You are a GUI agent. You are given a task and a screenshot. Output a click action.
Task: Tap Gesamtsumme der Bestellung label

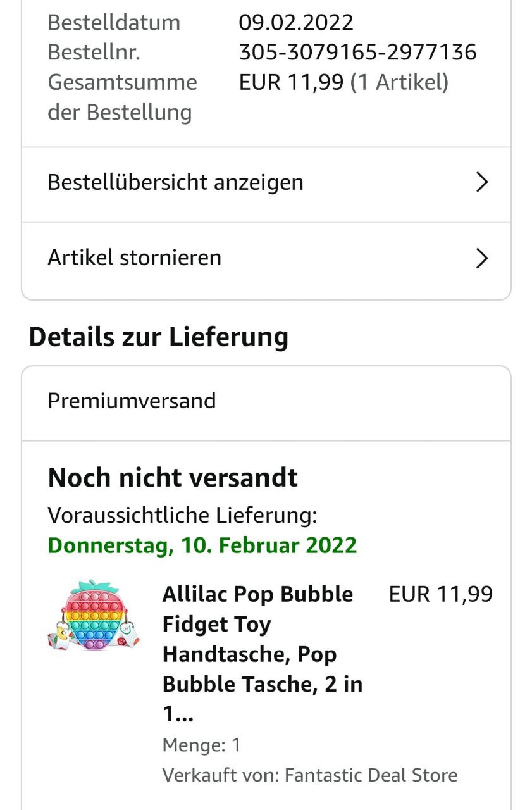122,97
